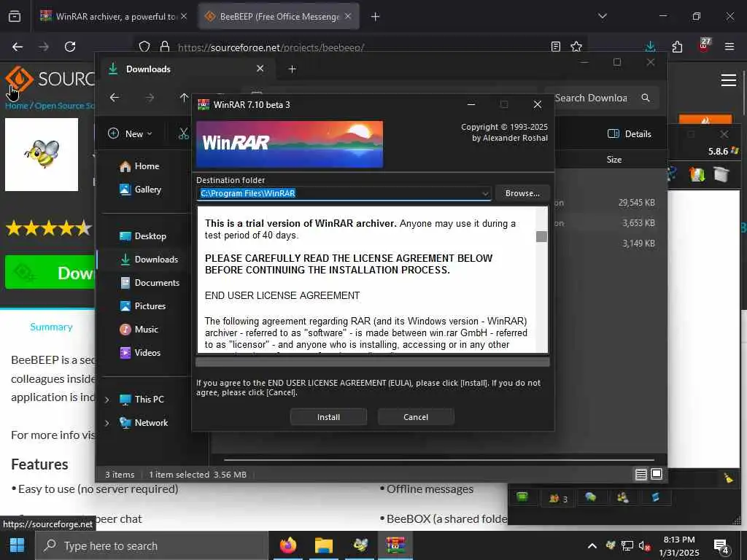The image size is (747, 560).
Task: Click the 3,653 KB size cell
Action: click(638, 223)
